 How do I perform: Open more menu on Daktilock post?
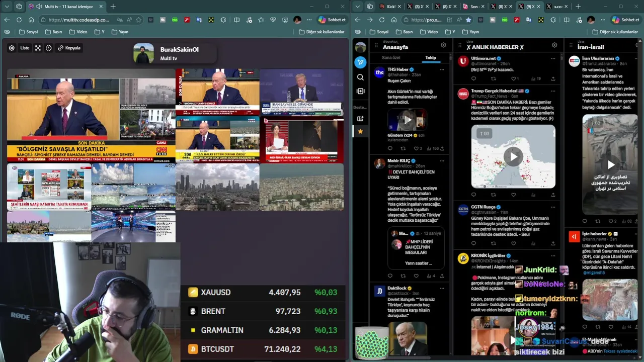(x=442, y=288)
